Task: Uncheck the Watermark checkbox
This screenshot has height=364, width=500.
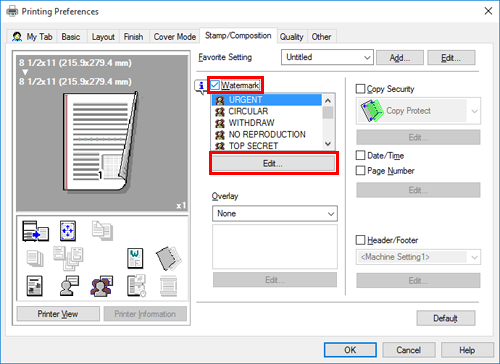Action: [x=215, y=85]
